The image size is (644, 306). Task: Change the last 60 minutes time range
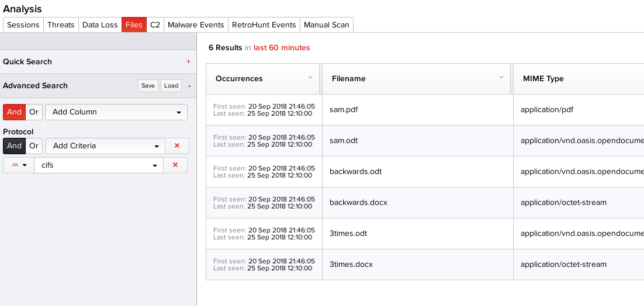pos(282,48)
